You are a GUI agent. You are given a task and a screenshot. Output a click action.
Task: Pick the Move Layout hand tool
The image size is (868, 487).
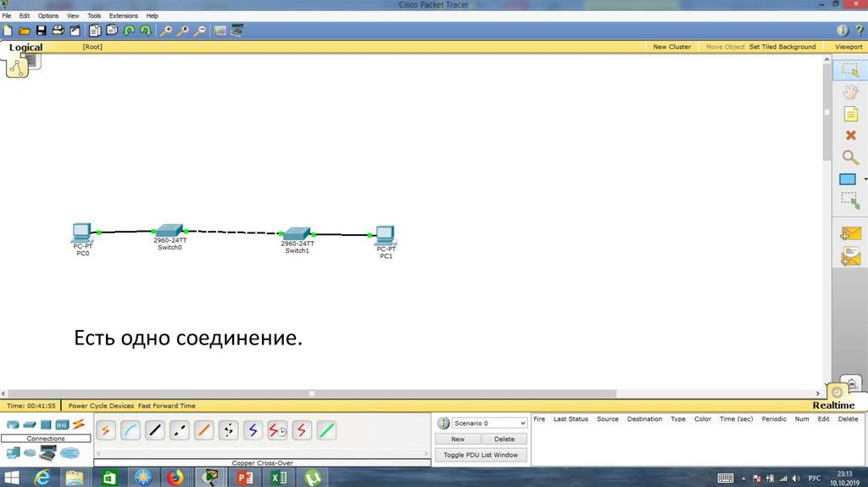click(850, 92)
